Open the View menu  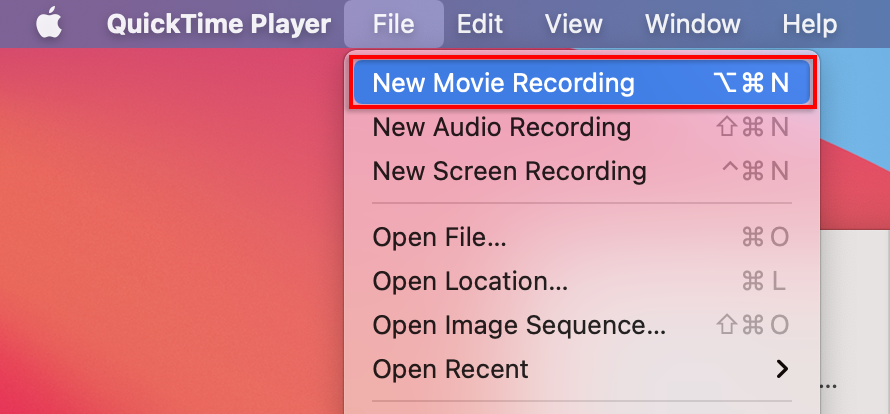(x=574, y=24)
